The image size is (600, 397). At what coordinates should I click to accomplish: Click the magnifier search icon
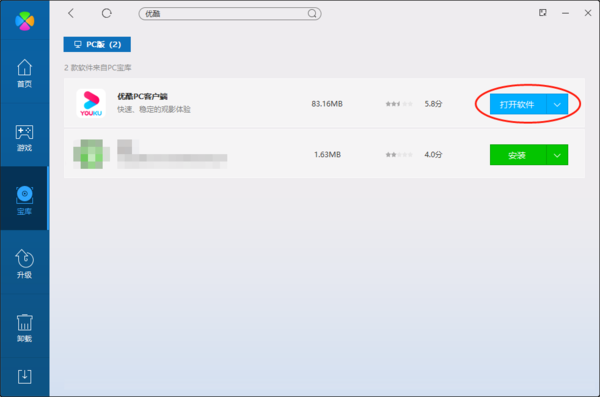pos(312,14)
